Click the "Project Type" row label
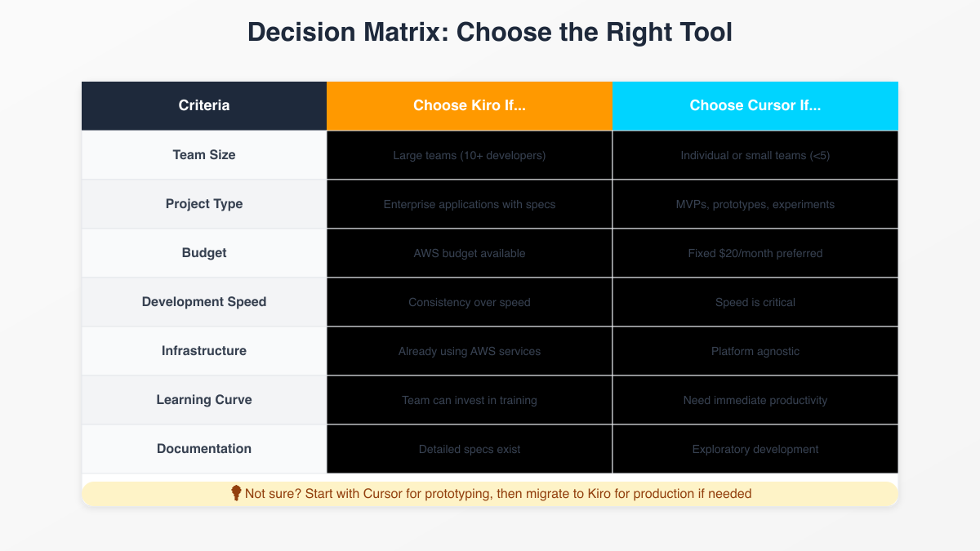 click(204, 204)
